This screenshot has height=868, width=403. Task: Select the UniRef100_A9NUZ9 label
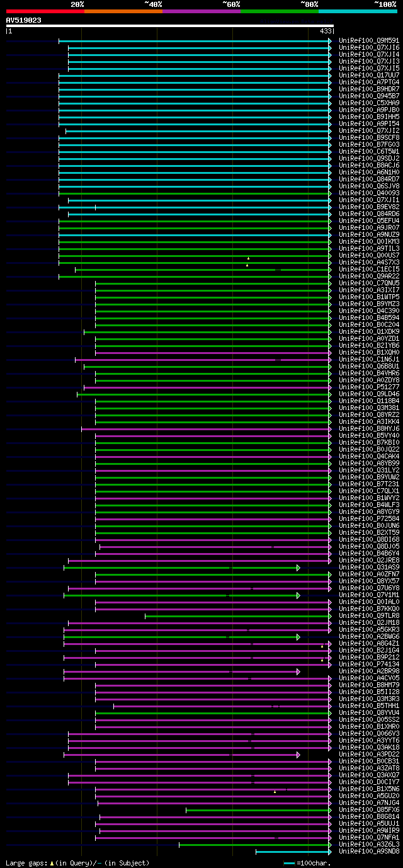[x=369, y=235]
